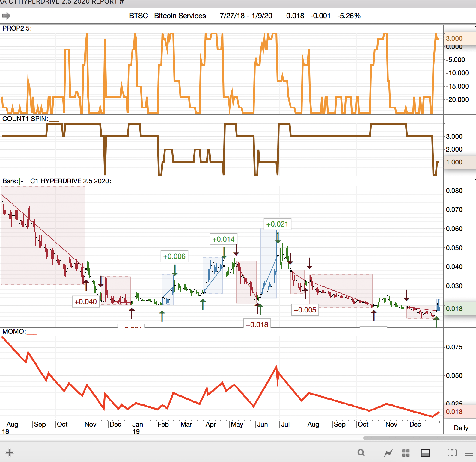Click the Jul label on the time axis
Image resolution: width=476 pixels, height=462 pixels.
(285, 425)
